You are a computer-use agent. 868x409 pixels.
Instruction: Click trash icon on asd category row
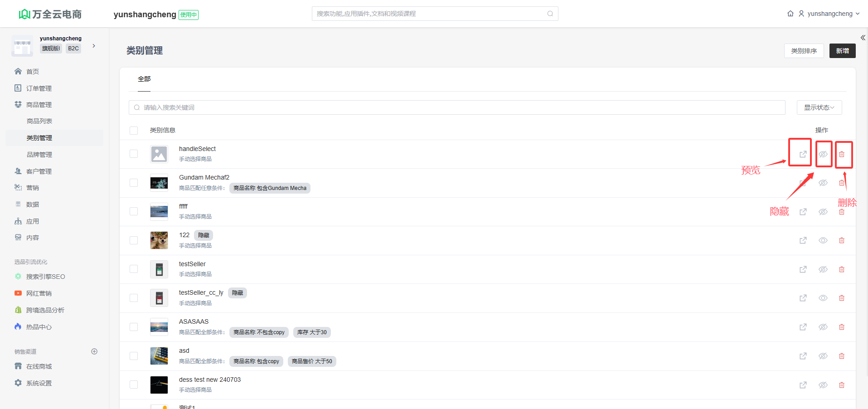(841, 356)
